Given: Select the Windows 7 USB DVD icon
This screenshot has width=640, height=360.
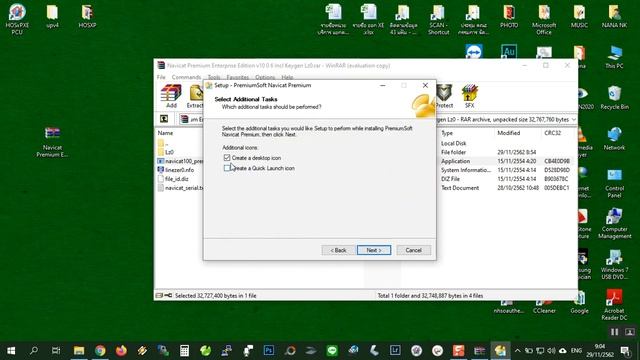Looking at the screenshot, I should coord(614,264).
